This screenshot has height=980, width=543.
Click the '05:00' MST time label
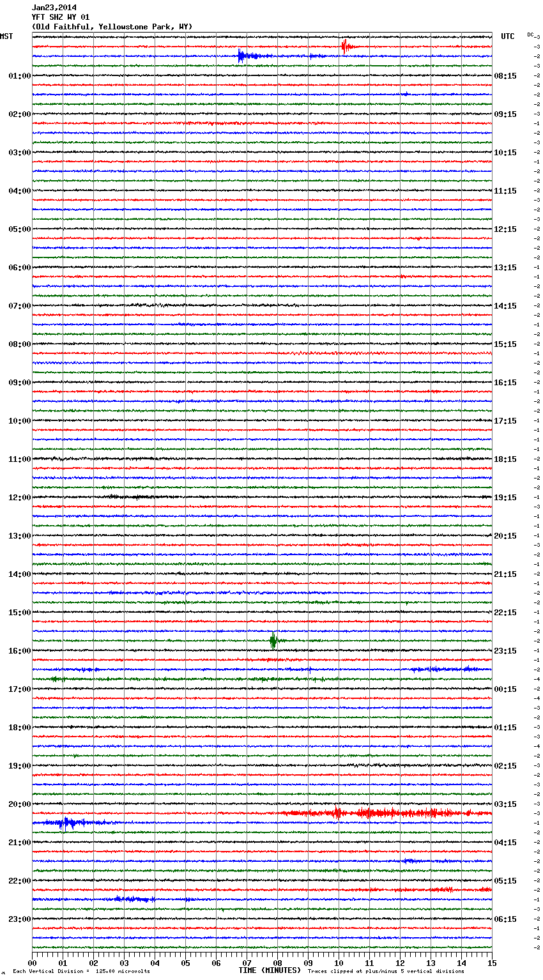[20, 229]
